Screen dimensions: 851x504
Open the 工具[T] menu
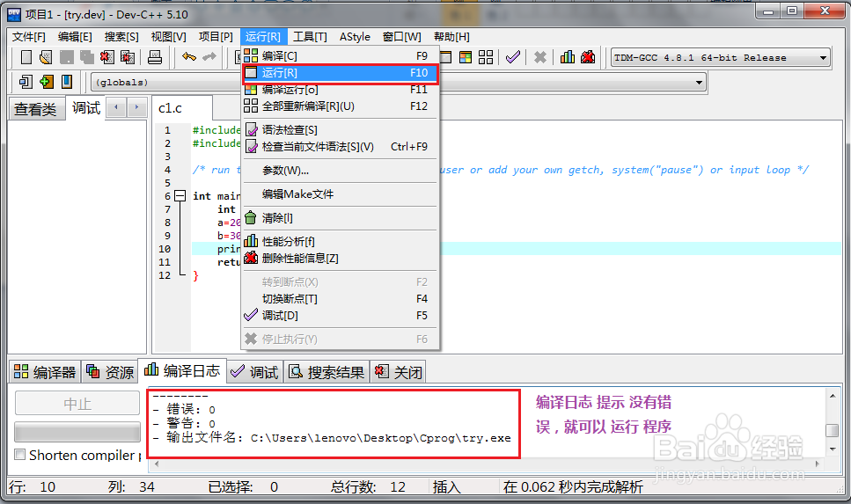point(310,37)
